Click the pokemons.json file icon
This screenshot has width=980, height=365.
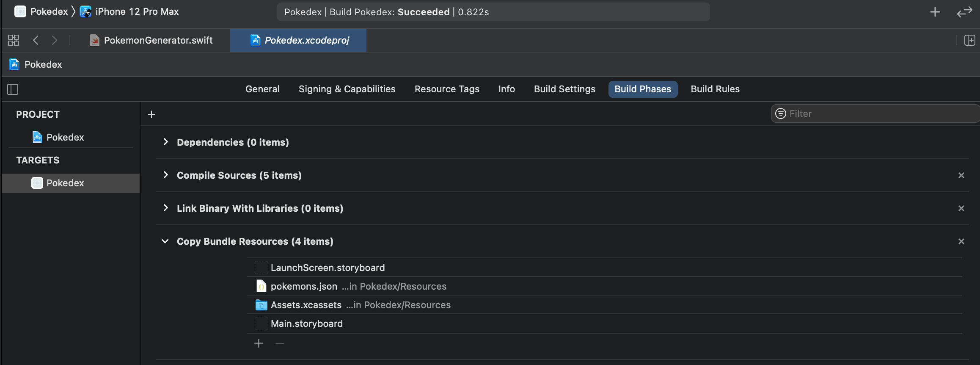point(262,286)
